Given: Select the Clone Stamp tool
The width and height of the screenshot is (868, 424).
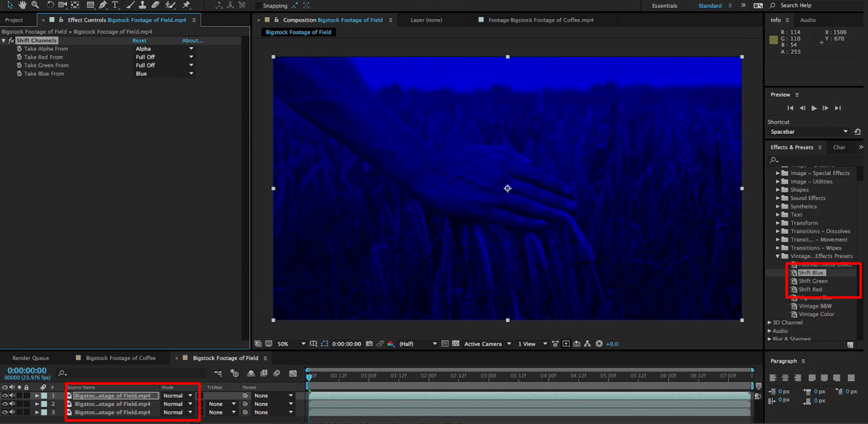Looking at the screenshot, I should [142, 5].
